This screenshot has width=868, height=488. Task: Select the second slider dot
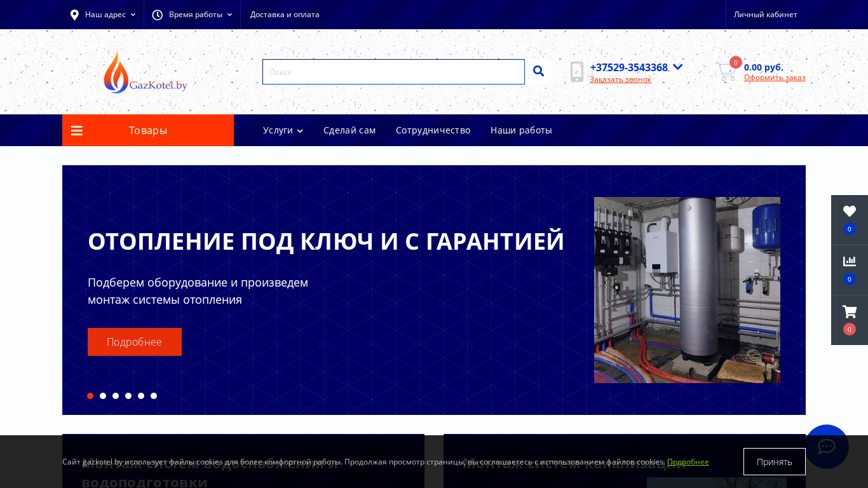pyautogui.click(x=103, y=396)
